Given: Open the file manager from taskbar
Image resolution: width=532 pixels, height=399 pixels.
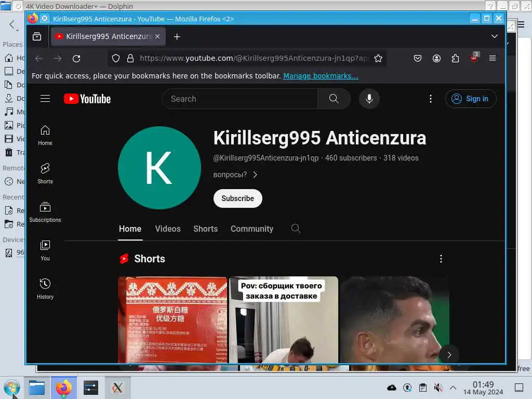Looking at the screenshot, I should (x=37, y=388).
